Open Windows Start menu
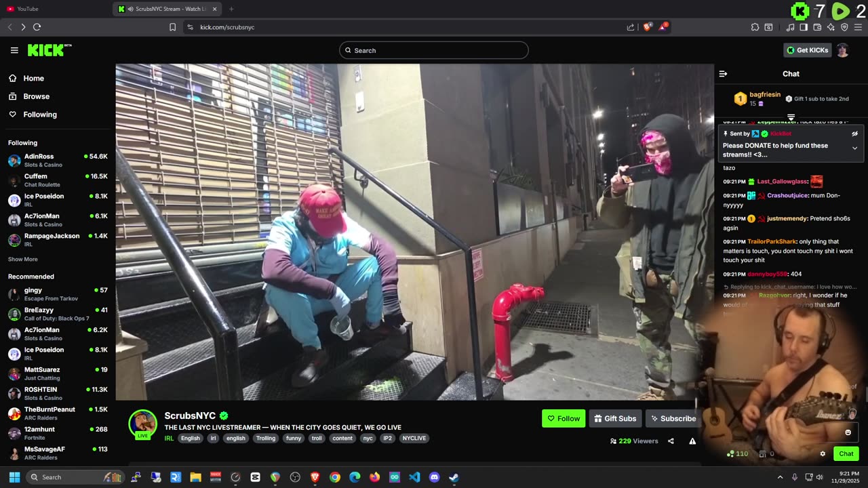The image size is (868, 488). point(14,477)
